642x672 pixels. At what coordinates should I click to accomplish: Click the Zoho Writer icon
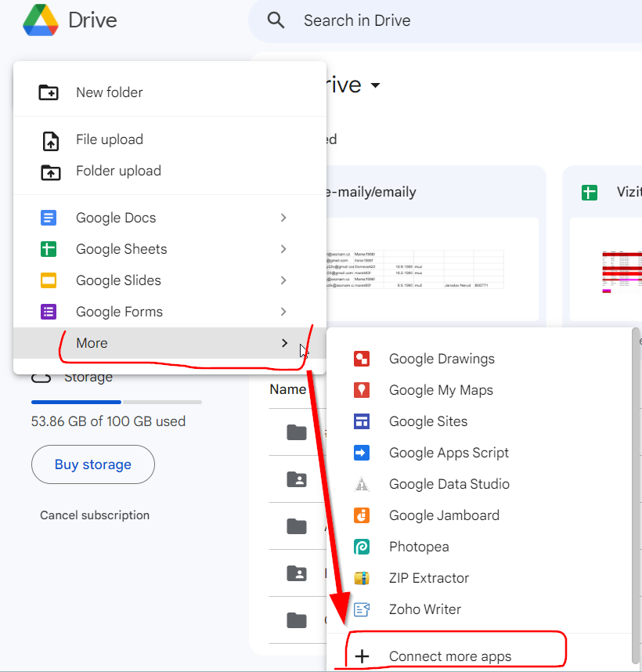coord(361,609)
